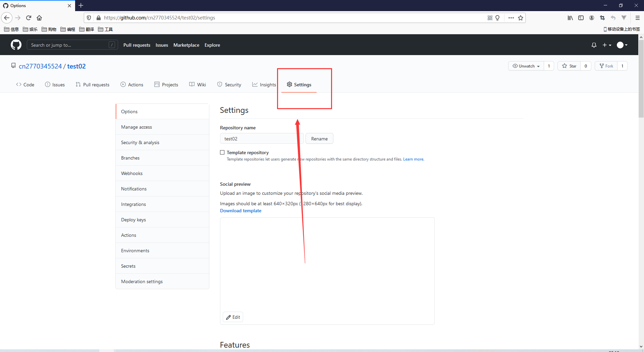Expand the Unwatch dropdown
This screenshot has height=352, width=644.
[526, 66]
